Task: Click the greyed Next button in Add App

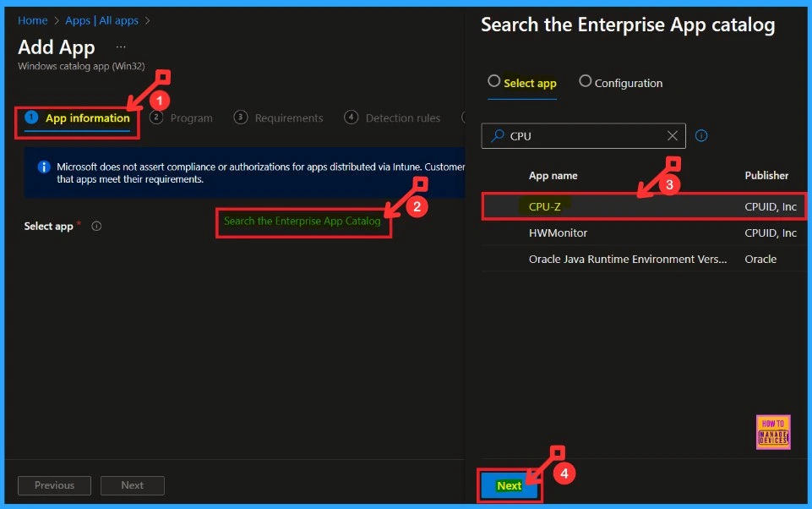Action: coord(133,485)
